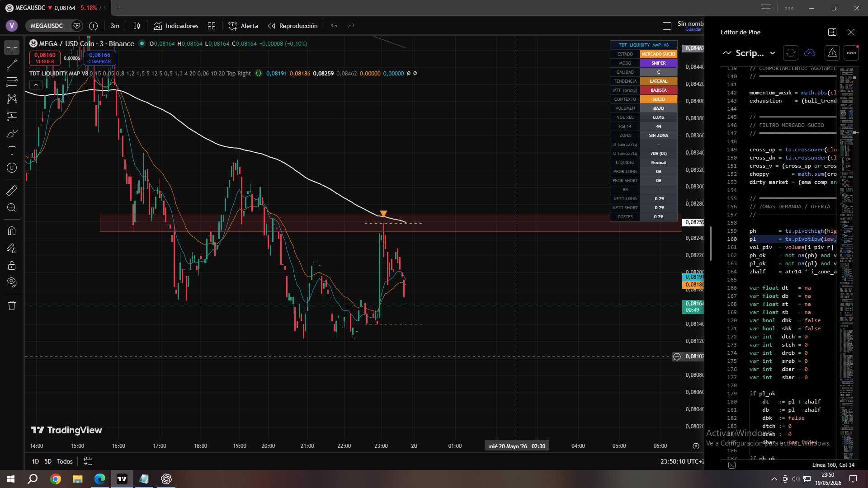868x488 pixels.
Task: Click the Línea 160, Col 34 status
Action: [x=833, y=465]
